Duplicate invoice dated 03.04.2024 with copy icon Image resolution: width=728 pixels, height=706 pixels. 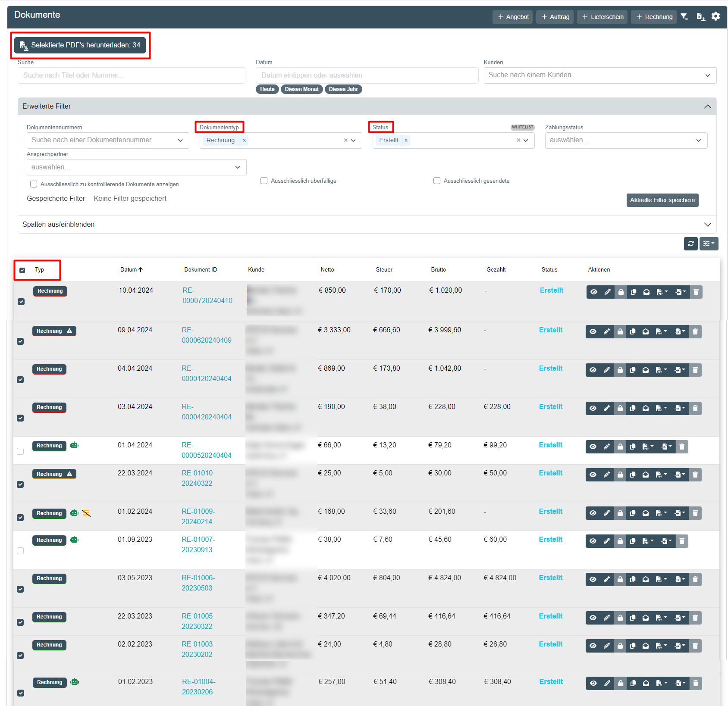(x=633, y=409)
